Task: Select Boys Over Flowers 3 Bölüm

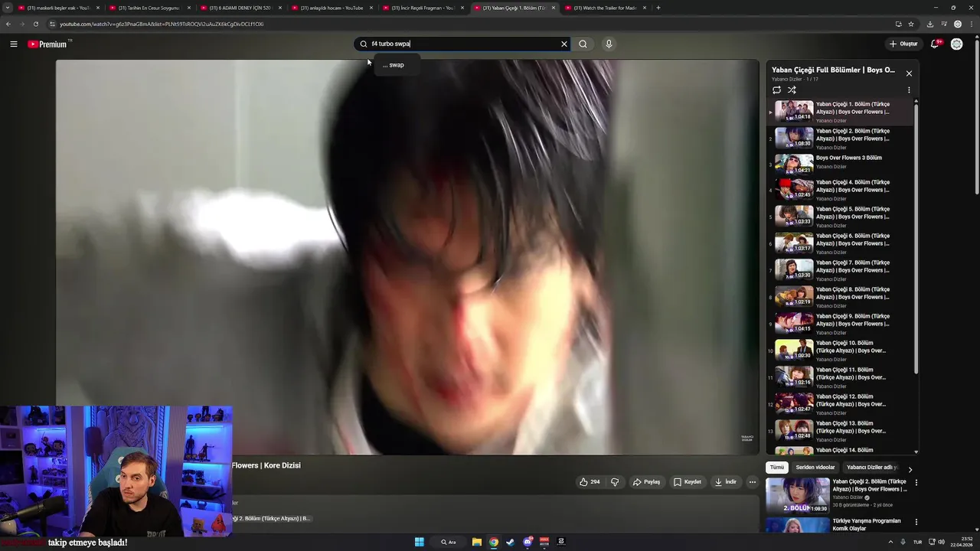Action: (840, 163)
